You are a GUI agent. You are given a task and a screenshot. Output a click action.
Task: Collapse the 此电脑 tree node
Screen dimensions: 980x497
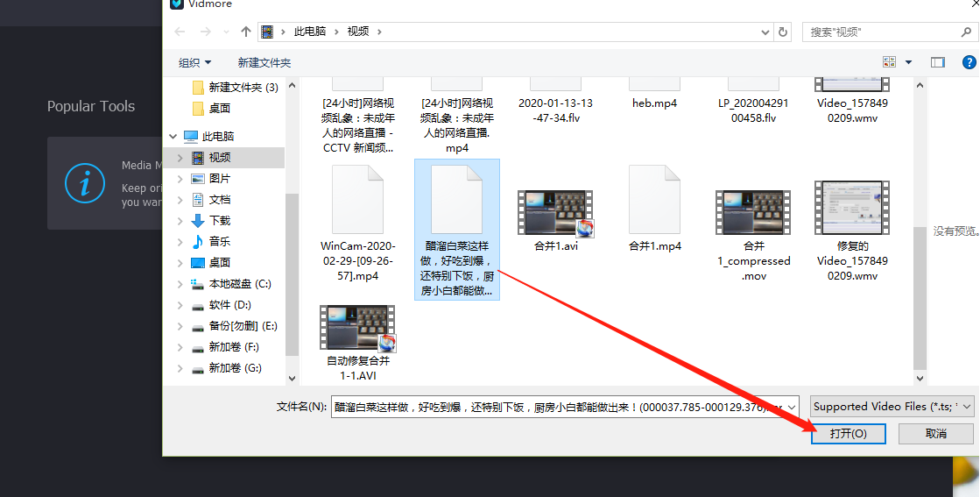[173, 136]
